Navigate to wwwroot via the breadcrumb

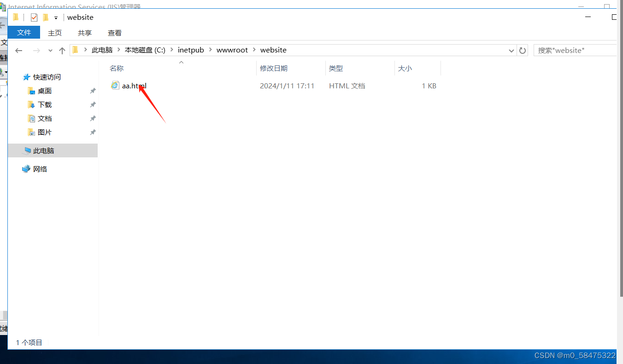tap(232, 50)
